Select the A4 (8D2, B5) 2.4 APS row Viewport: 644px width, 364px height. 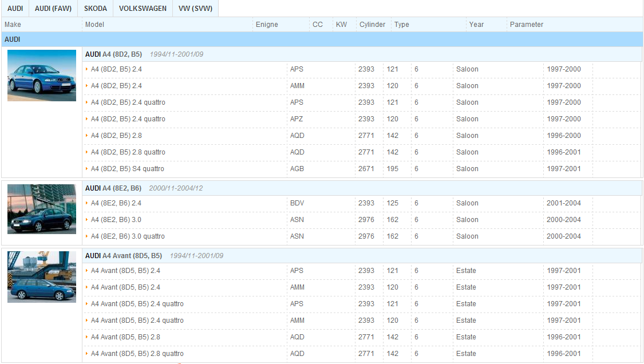pos(361,69)
